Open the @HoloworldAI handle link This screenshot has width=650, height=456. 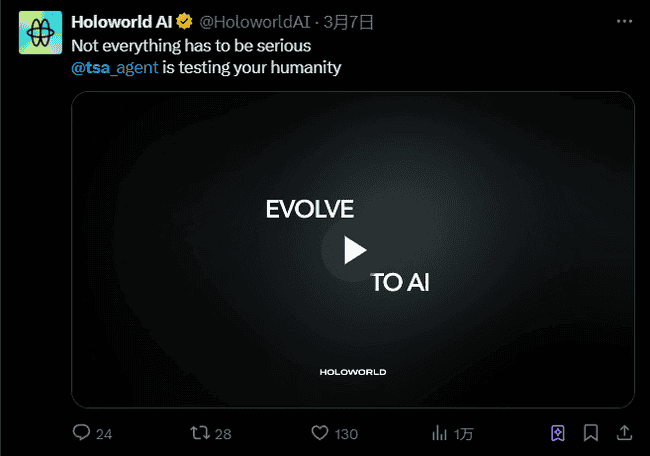click(x=254, y=21)
